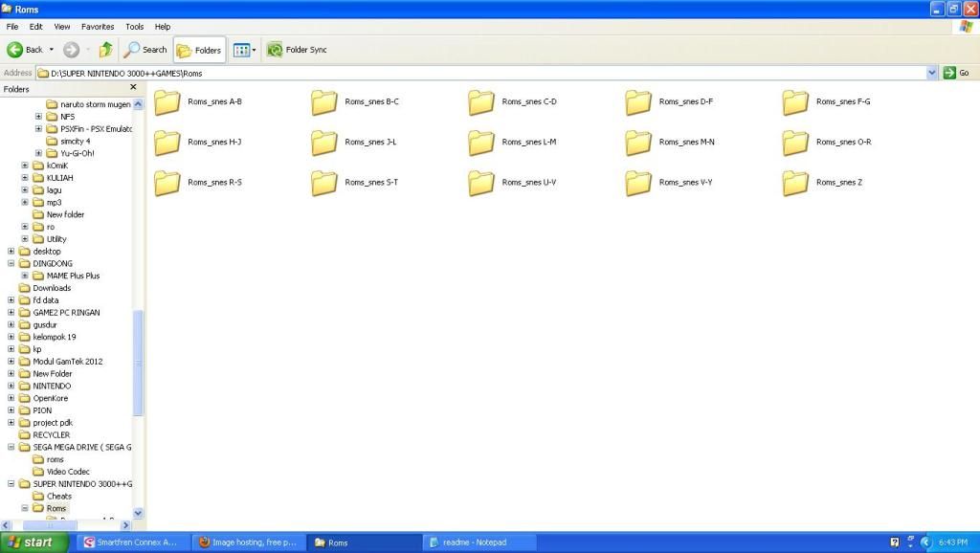
Task: Toggle the Folders pane button
Action: (x=199, y=50)
